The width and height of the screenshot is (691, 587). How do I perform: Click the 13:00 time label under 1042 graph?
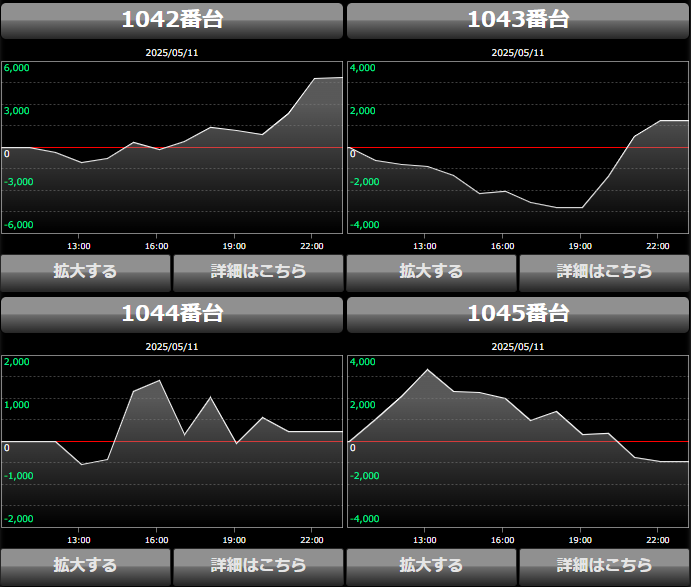(x=79, y=246)
